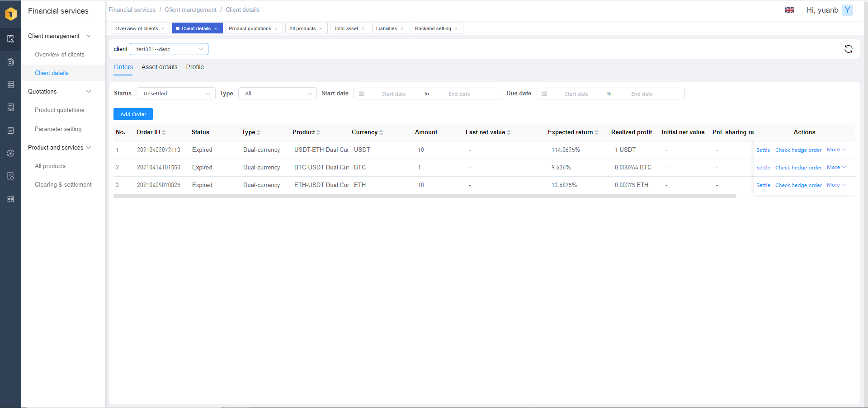868x408 pixels.
Task: Sort the table by Product column
Action: [318, 132]
